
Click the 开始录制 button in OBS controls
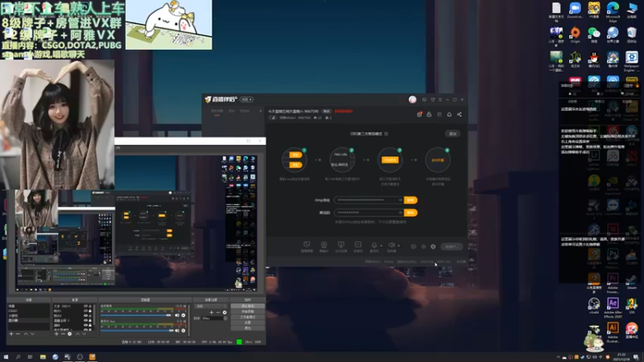tap(248, 311)
